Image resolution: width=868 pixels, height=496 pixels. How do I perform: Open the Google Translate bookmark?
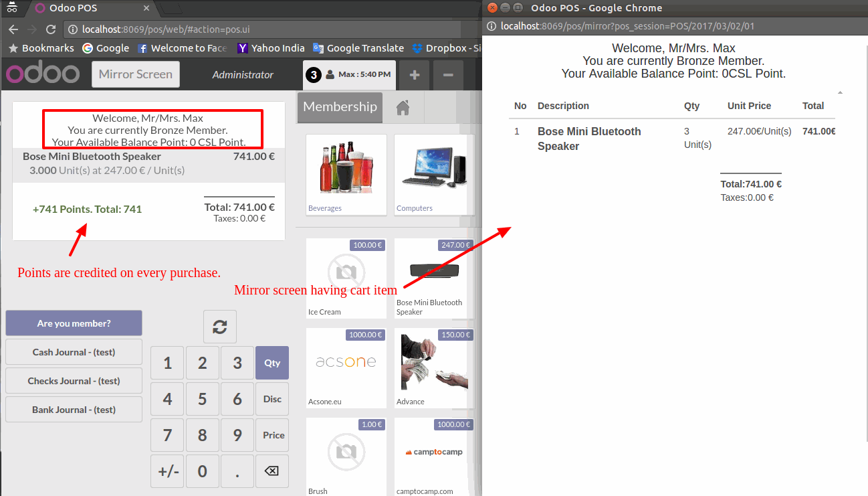click(x=358, y=48)
